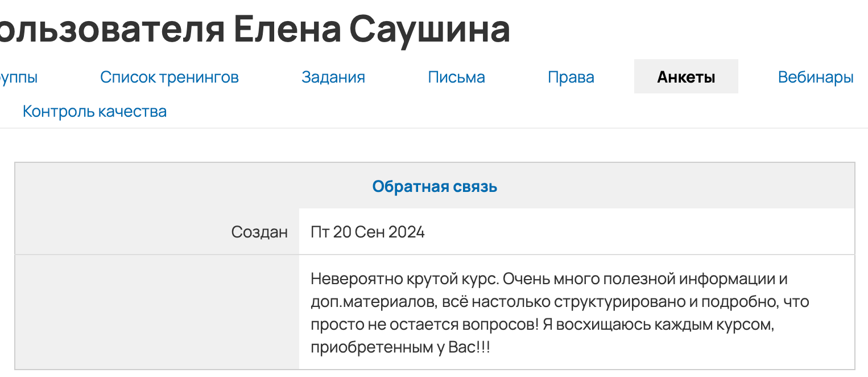Open the Обратная связь questionnaire header
This screenshot has height=377, width=868.
point(435,186)
